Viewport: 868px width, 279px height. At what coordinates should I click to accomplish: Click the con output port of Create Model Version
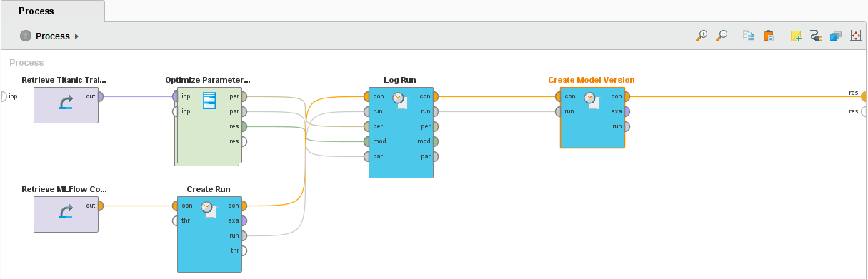point(627,96)
